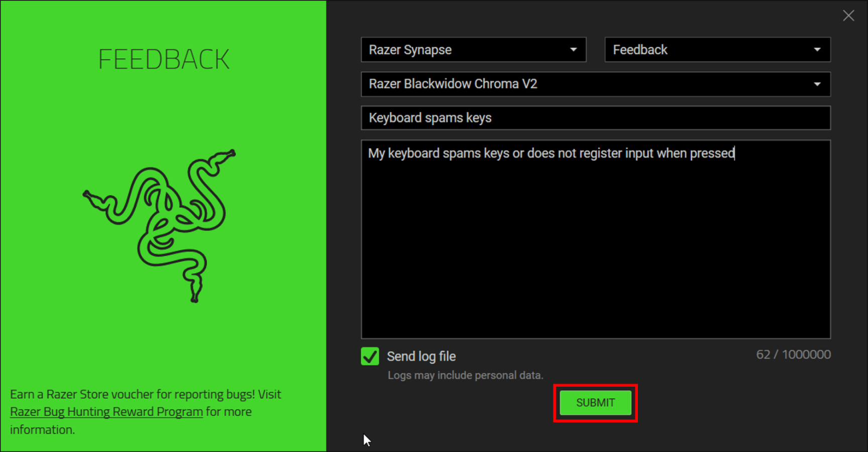
Task: Click the Earn a Razer Store voucher text
Action: point(146,394)
